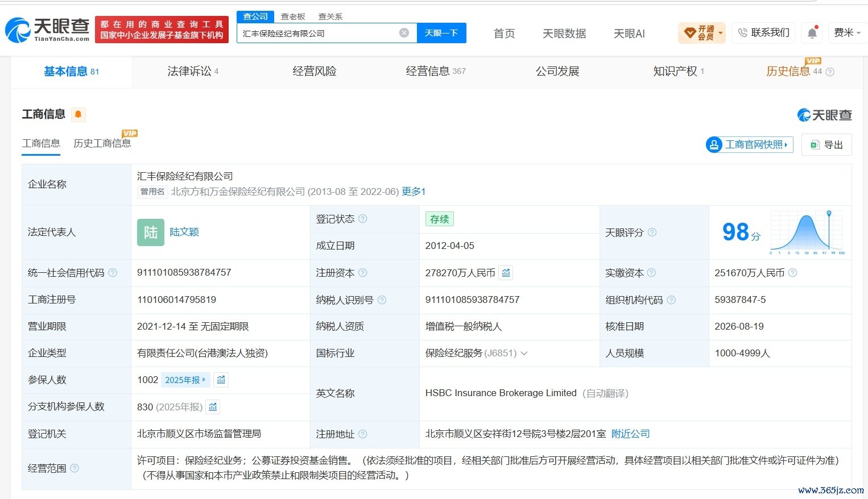Click the 98分 score value

741,232
